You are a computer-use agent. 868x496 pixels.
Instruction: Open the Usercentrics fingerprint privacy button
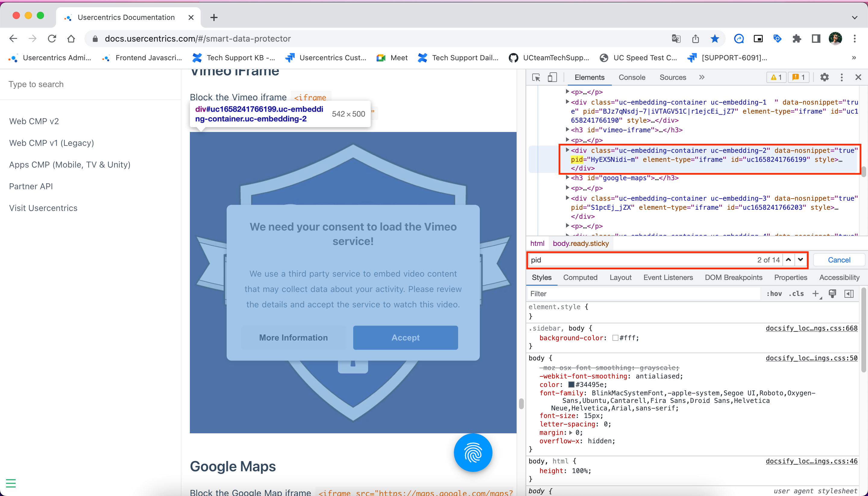tap(473, 453)
